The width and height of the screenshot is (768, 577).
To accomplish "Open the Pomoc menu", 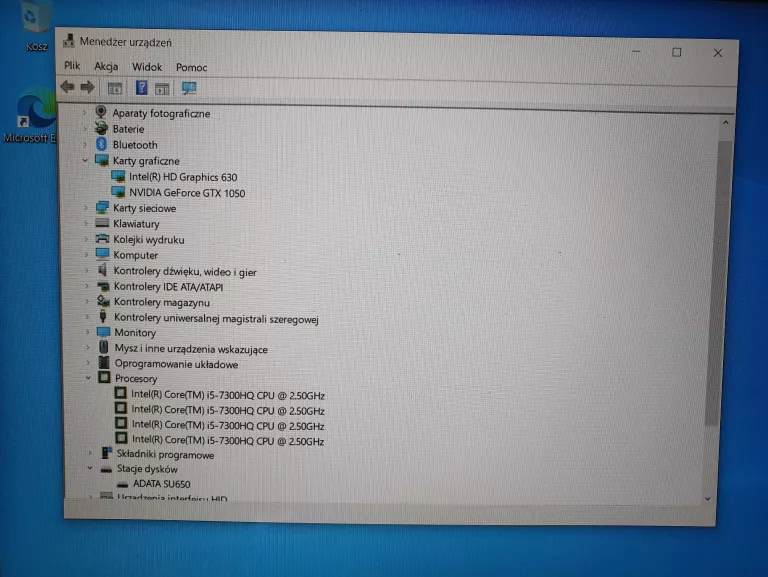I will pos(192,67).
